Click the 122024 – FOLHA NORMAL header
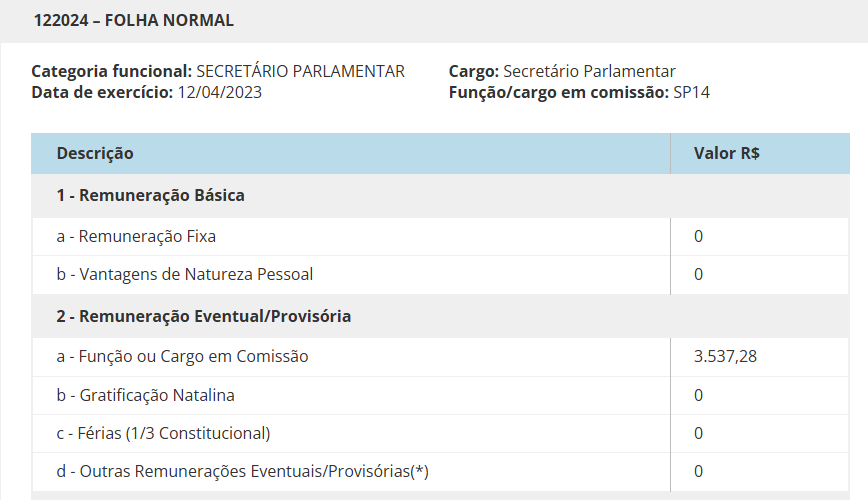Image resolution: width=868 pixels, height=500 pixels. pyautogui.click(x=134, y=20)
